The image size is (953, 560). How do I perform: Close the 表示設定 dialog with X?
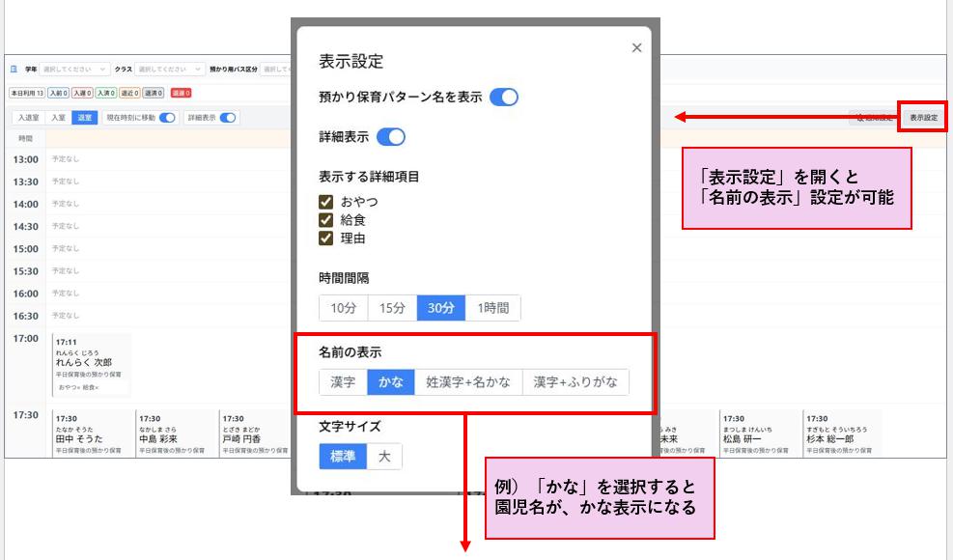[x=636, y=48]
